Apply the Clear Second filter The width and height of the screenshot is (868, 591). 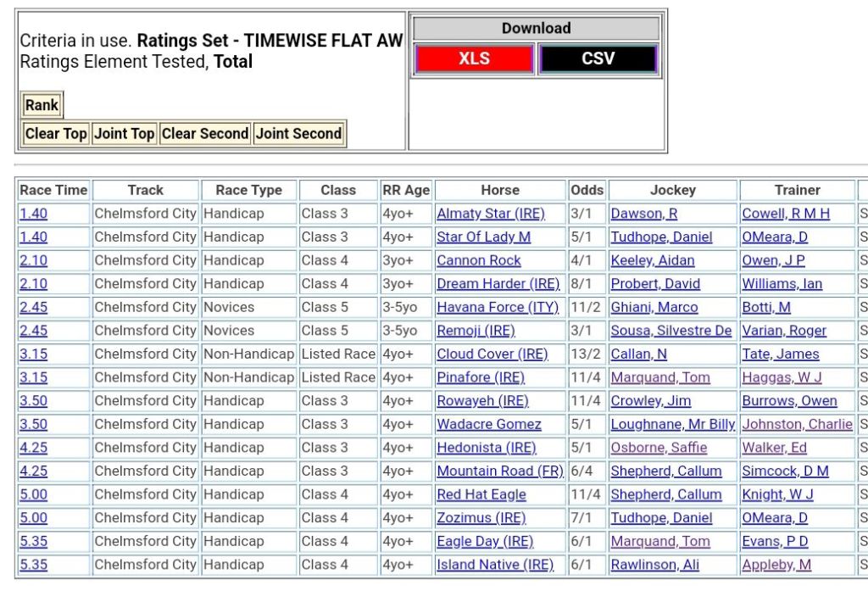click(x=204, y=133)
